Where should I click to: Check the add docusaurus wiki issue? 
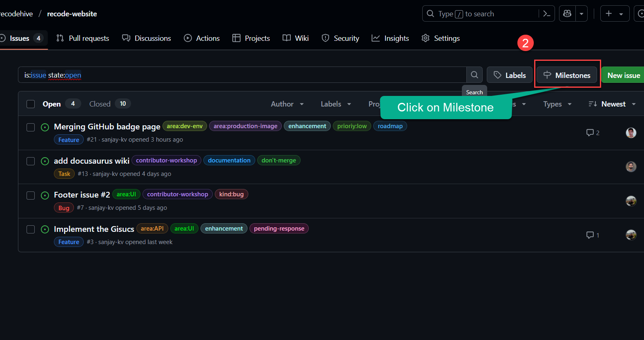click(31, 161)
